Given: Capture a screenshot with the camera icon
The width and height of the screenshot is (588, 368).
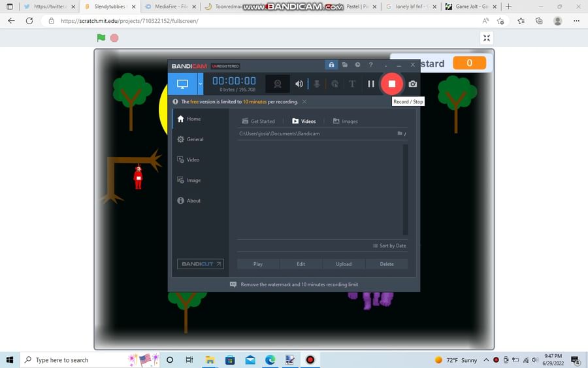Looking at the screenshot, I should click(x=412, y=84).
